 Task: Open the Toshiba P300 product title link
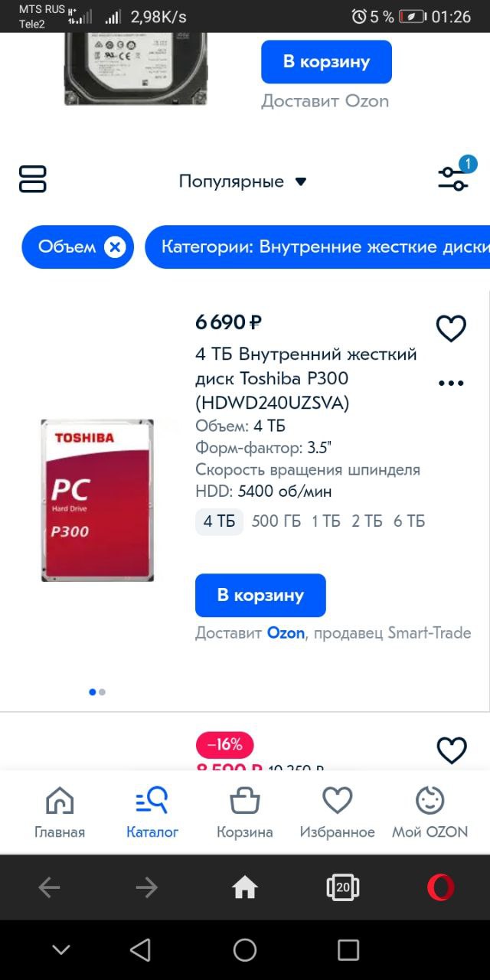[x=306, y=378]
